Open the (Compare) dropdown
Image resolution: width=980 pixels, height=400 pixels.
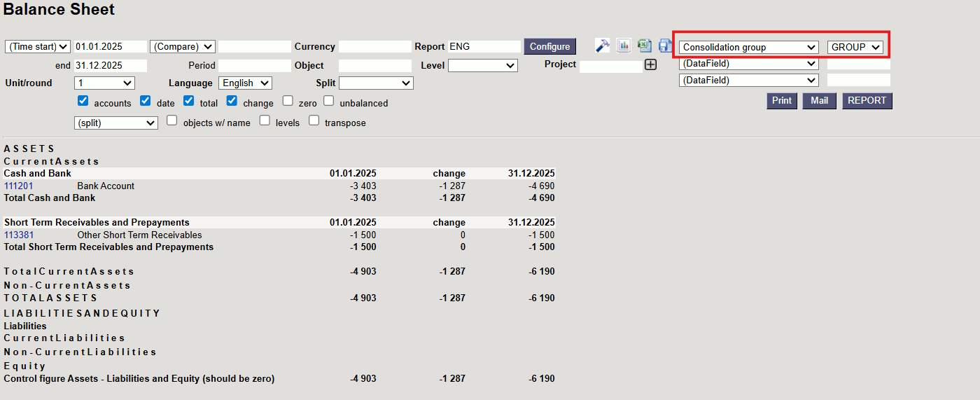[183, 46]
